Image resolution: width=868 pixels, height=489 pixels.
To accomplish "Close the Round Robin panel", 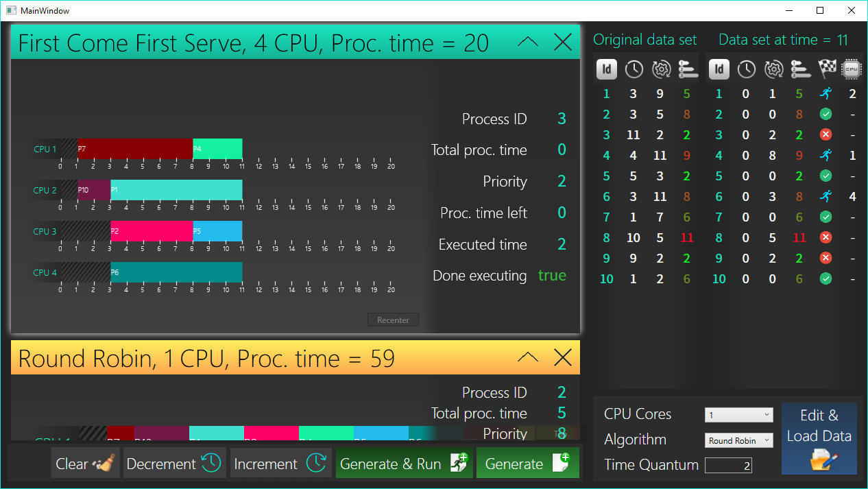I will point(562,357).
